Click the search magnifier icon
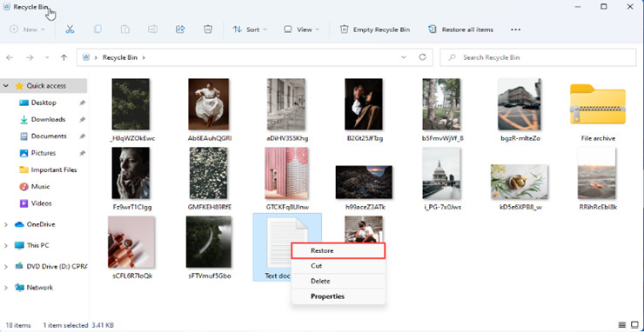Image resolution: width=644 pixels, height=332 pixels. point(452,57)
